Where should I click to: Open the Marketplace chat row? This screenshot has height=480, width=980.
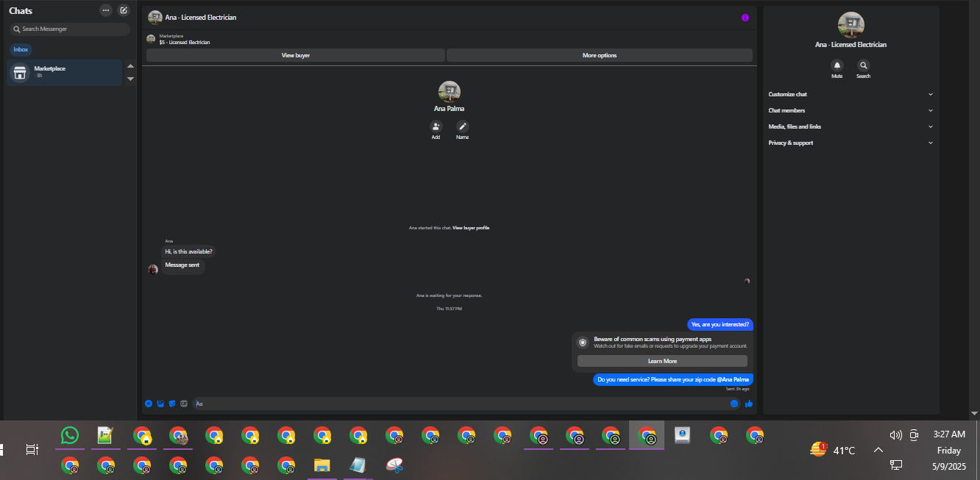click(x=65, y=72)
